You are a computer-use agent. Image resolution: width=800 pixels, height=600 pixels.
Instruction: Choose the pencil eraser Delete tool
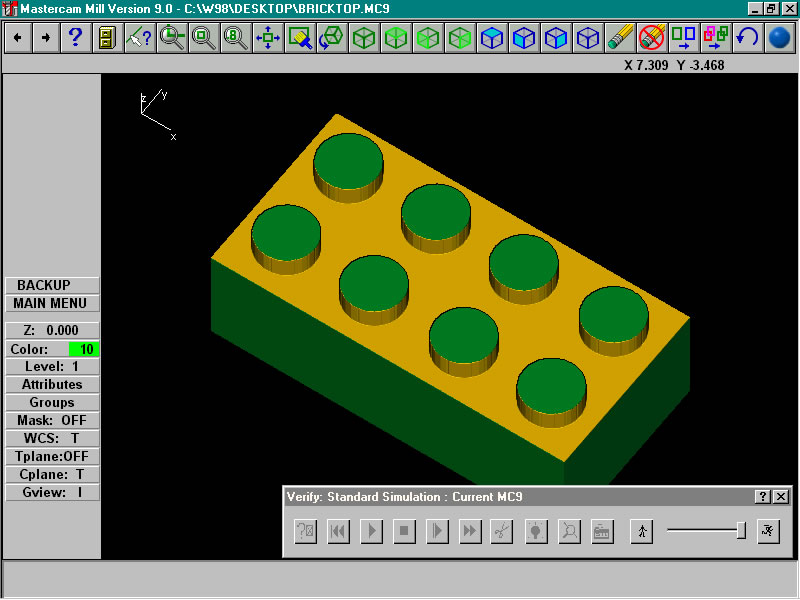pyautogui.click(x=620, y=37)
